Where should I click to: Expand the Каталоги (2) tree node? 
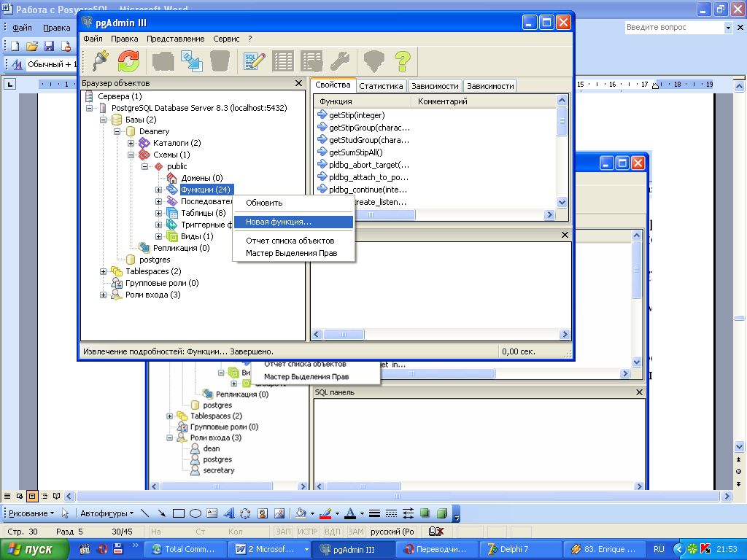click(x=131, y=144)
